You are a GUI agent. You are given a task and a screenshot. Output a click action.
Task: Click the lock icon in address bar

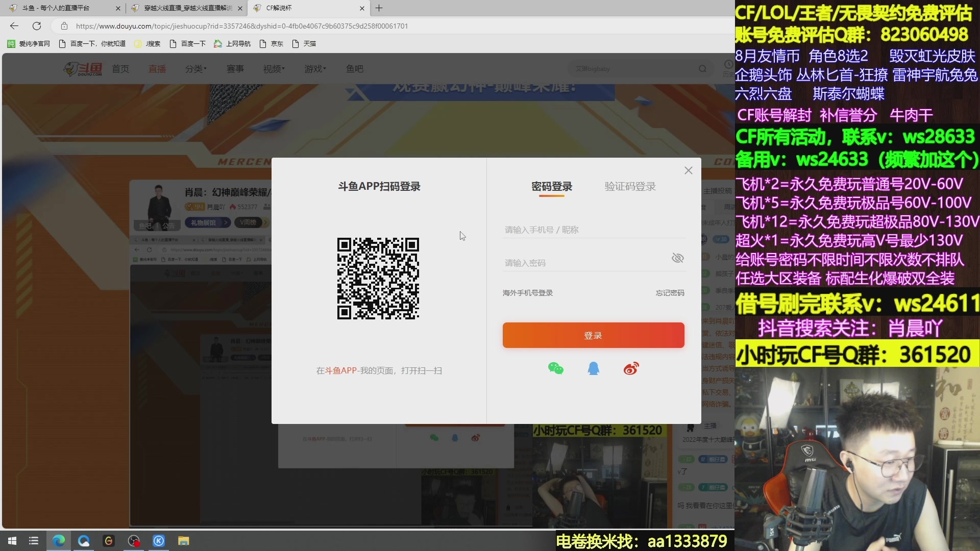pos(64,26)
